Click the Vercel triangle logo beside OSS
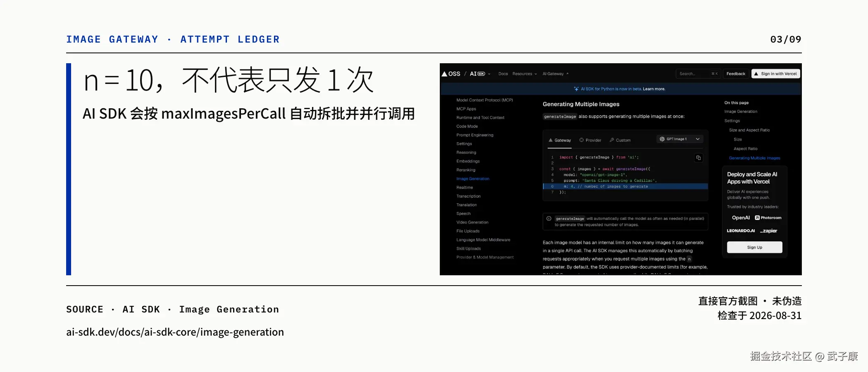Image resolution: width=868 pixels, height=372 pixels. pos(444,74)
